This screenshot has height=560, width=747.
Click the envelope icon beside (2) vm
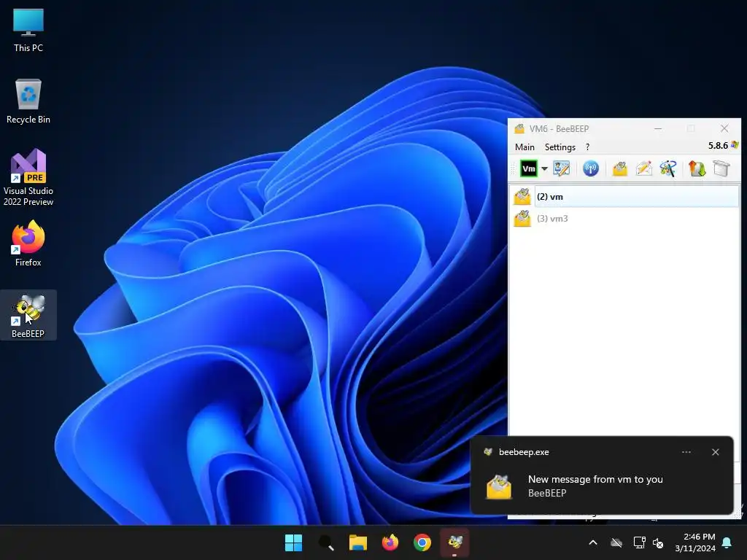[522, 197]
